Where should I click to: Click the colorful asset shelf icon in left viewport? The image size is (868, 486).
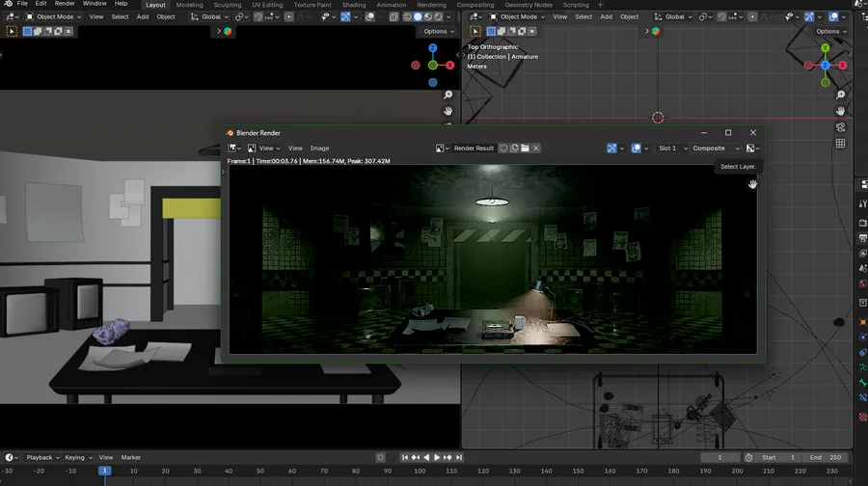point(228,31)
